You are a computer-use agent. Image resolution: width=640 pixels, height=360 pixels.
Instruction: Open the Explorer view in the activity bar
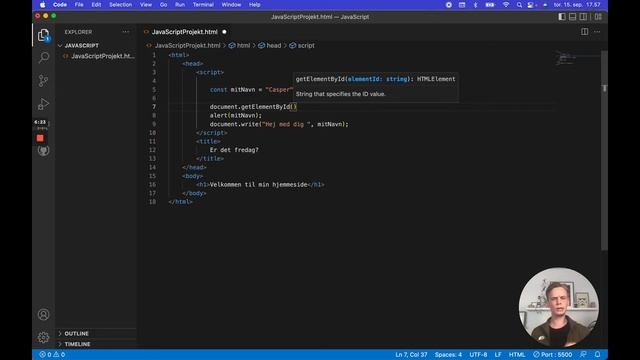43,36
